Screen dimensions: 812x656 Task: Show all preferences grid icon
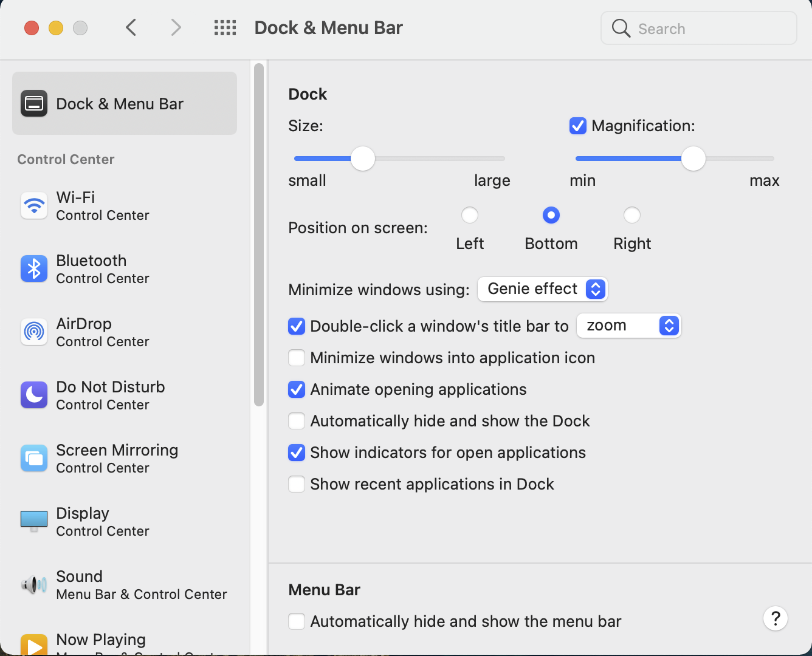click(x=225, y=28)
